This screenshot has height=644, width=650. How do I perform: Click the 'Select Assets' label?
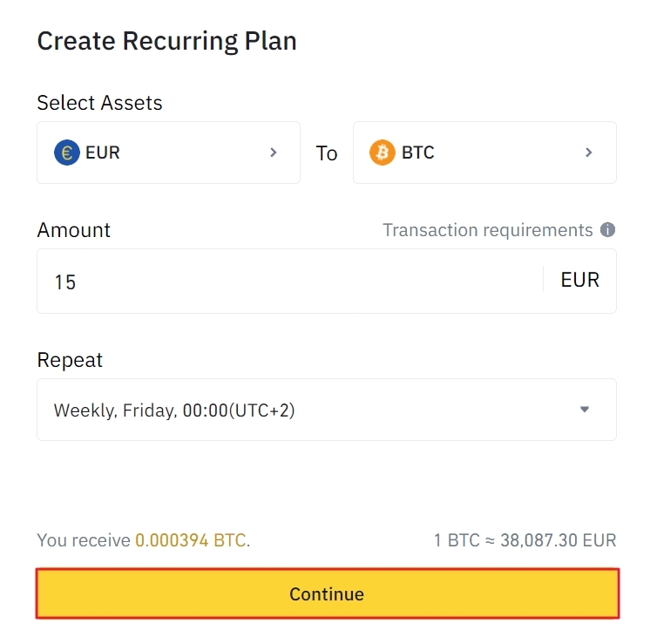99,103
